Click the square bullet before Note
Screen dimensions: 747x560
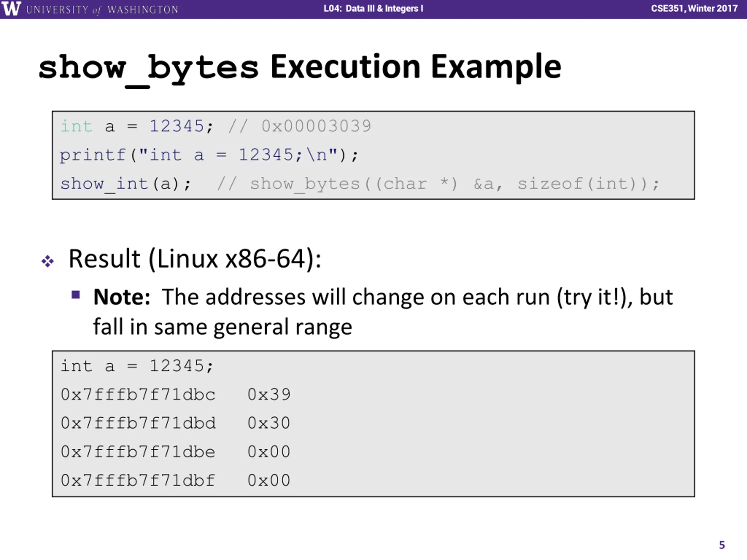76,295
